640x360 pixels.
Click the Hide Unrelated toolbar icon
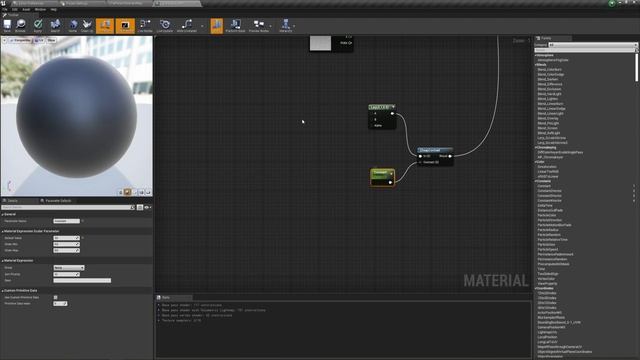point(187,26)
